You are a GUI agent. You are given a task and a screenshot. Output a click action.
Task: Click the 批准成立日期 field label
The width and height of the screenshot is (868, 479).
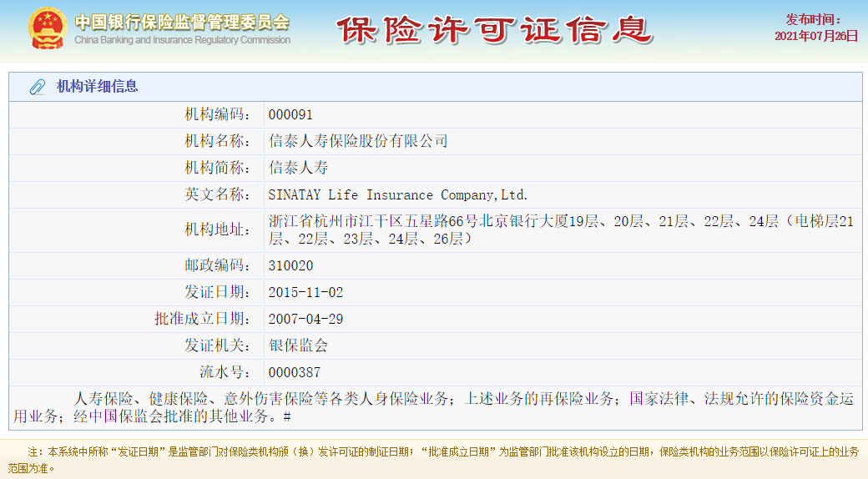tap(202, 319)
